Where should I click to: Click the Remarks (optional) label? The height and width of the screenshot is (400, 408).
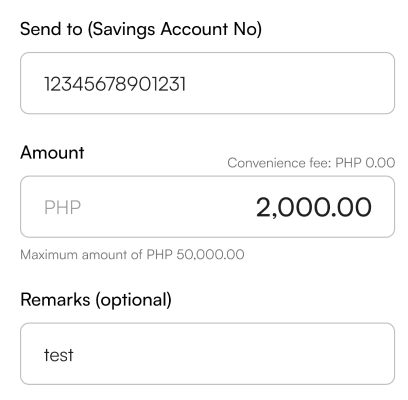[x=96, y=300]
